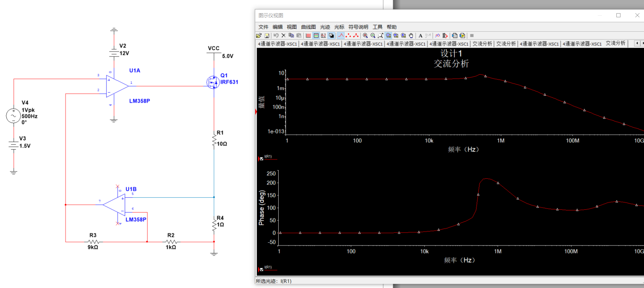Click the Open file toolbar icon
This screenshot has height=288, width=644.
pos(259,35)
